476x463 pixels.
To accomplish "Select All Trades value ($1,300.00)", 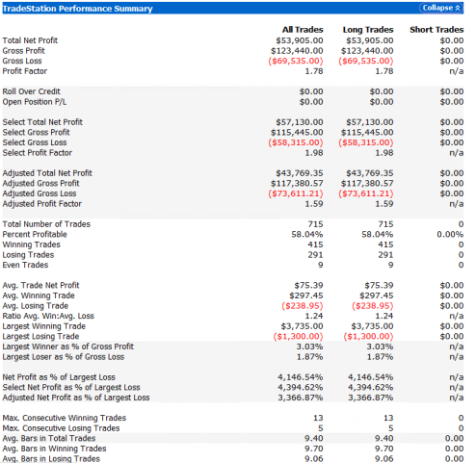I will pyautogui.click(x=298, y=336).
